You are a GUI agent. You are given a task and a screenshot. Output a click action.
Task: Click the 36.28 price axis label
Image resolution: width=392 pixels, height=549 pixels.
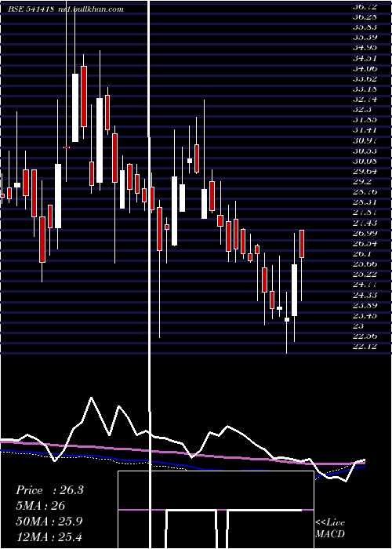[365, 16]
